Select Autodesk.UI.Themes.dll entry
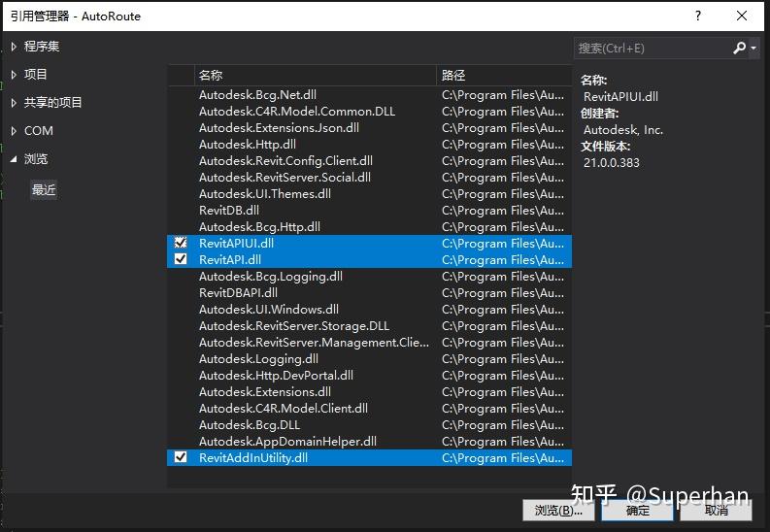 [x=369, y=194]
